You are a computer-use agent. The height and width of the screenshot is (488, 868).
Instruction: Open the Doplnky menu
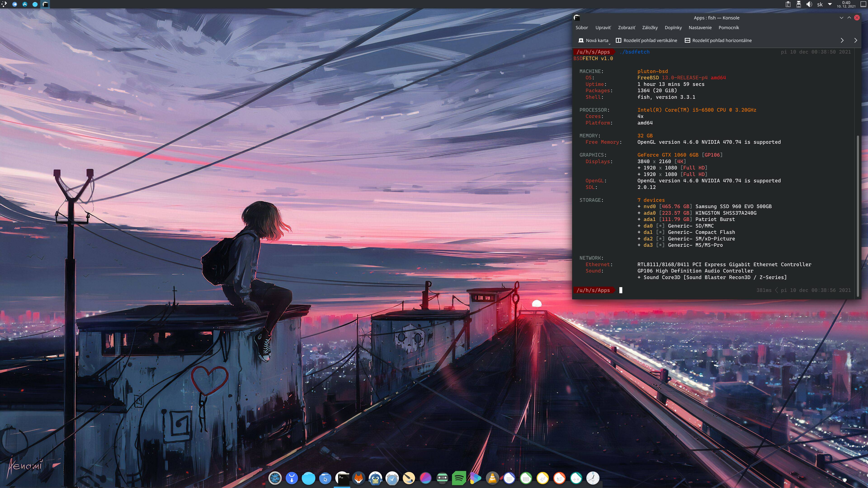[673, 28]
